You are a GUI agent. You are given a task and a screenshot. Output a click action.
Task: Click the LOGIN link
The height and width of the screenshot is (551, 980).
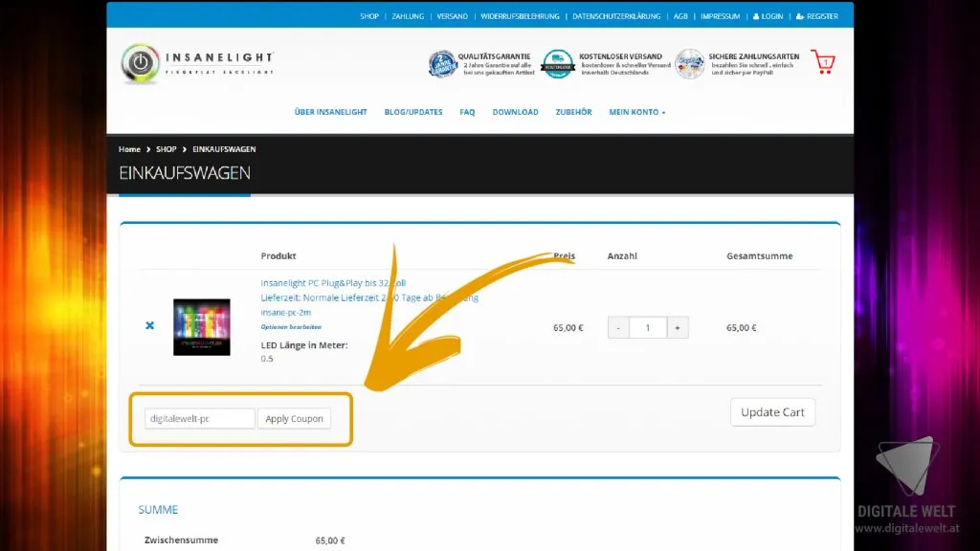(x=768, y=16)
